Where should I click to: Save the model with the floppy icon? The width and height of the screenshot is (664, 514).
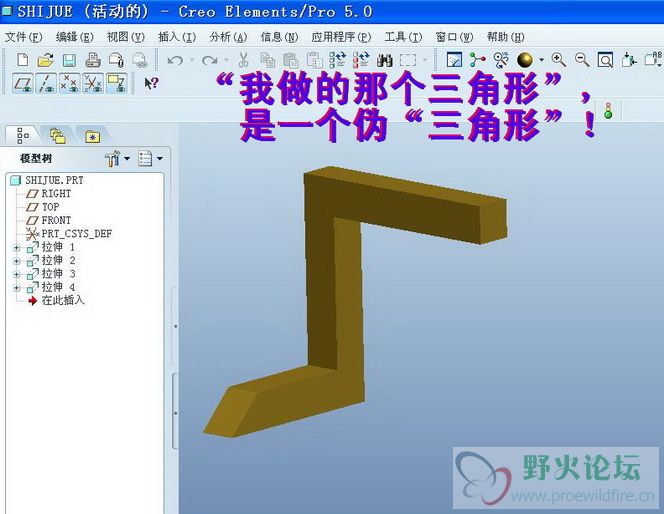pos(69,60)
